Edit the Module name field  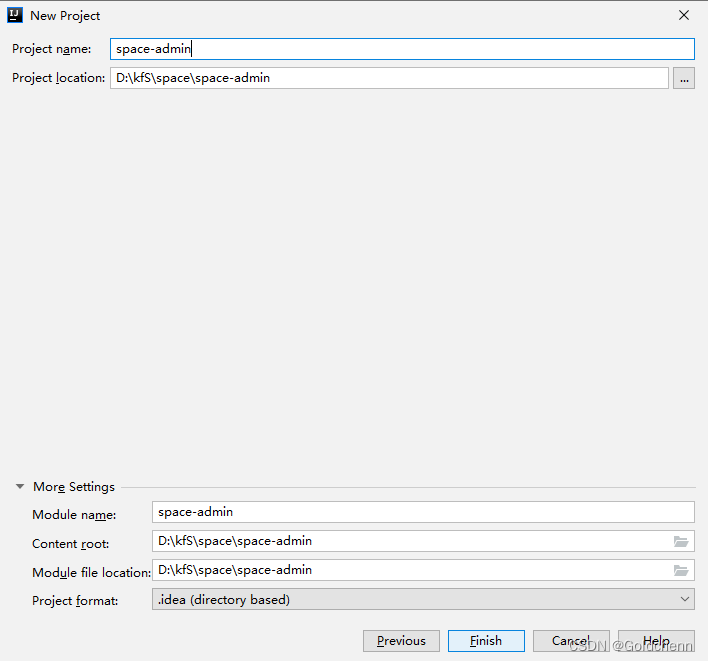(423, 512)
